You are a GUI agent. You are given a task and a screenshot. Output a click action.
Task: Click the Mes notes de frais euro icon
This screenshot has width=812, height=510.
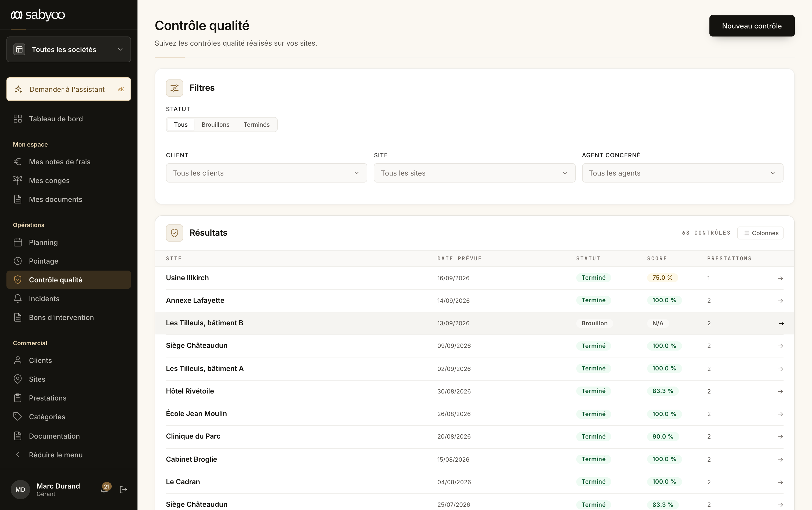[17, 162]
